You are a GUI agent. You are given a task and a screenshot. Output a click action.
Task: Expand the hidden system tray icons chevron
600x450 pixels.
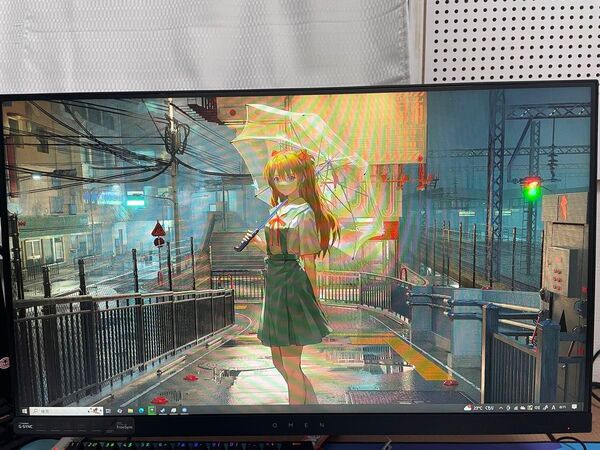501,408
